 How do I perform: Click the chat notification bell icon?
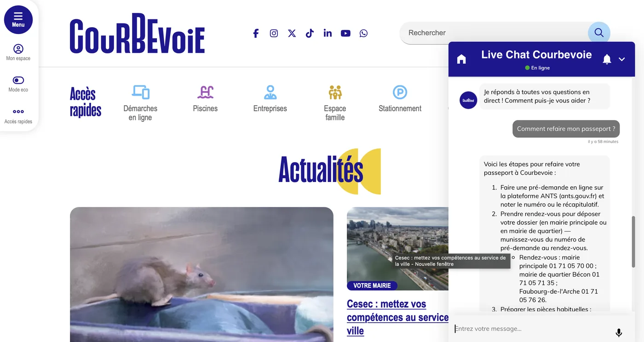(x=607, y=59)
